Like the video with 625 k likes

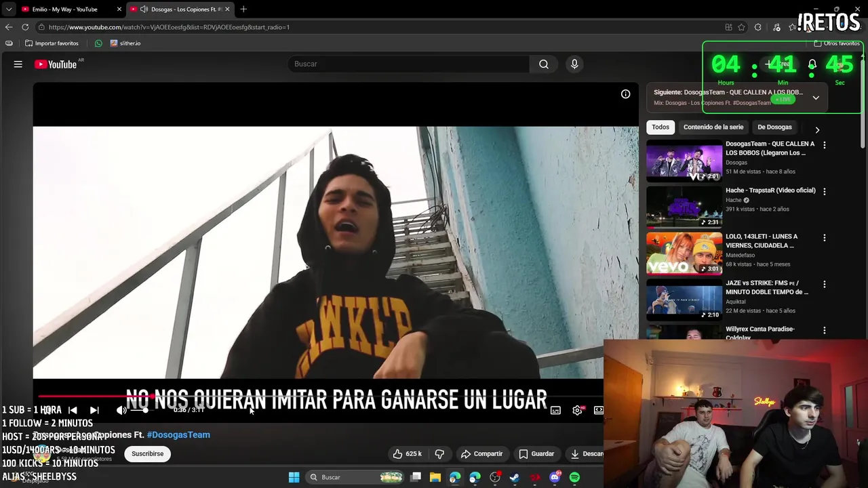click(x=407, y=453)
